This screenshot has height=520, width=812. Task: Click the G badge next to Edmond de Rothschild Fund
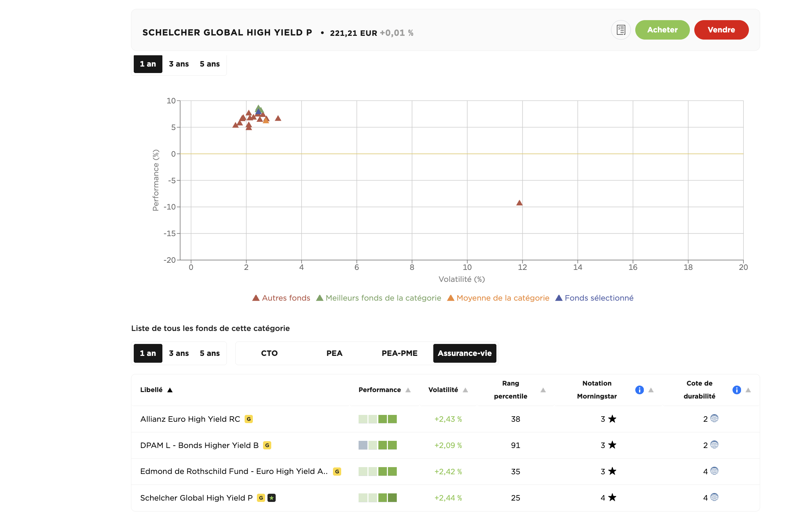click(337, 472)
